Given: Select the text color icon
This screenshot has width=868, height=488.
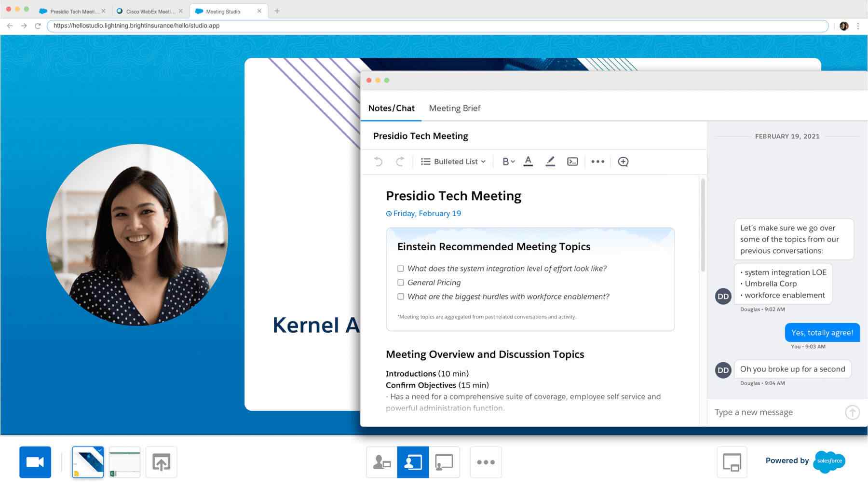Looking at the screenshot, I should pyautogui.click(x=529, y=162).
